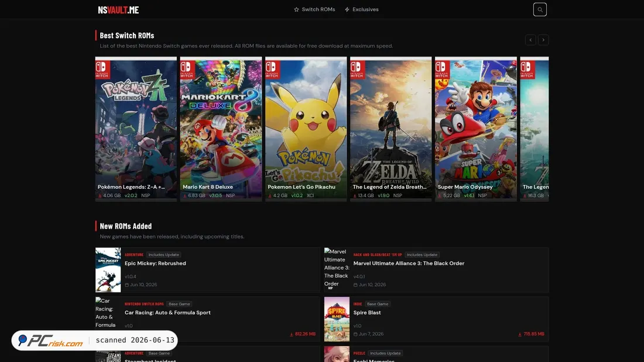Click Includes Update badge beside PUZZLE
644x362 pixels.
pos(385,353)
